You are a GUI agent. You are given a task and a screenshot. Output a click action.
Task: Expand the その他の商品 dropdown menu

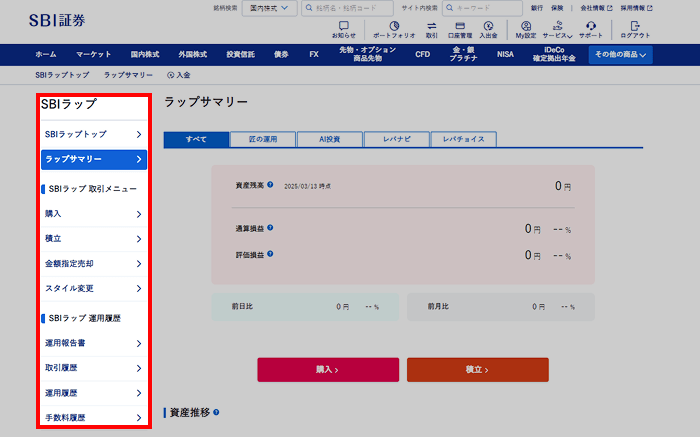click(620, 55)
